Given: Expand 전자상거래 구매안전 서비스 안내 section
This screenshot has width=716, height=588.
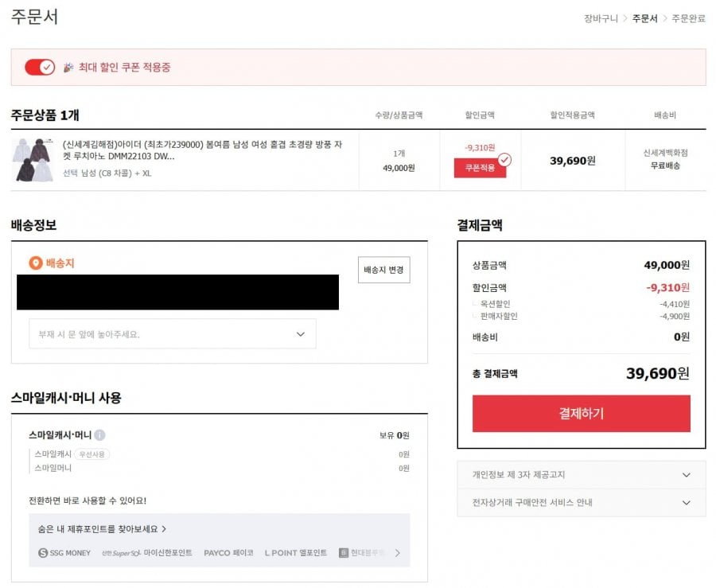Looking at the screenshot, I should [x=581, y=503].
